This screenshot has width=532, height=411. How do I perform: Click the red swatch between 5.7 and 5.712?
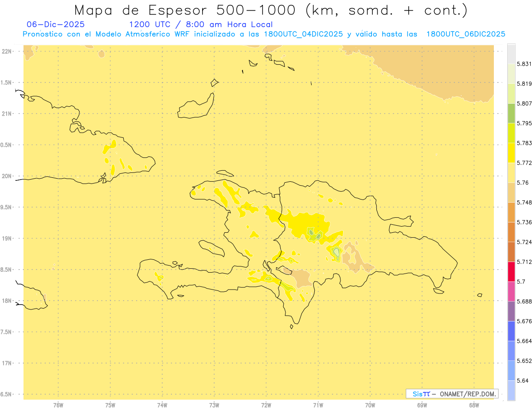[511, 271]
